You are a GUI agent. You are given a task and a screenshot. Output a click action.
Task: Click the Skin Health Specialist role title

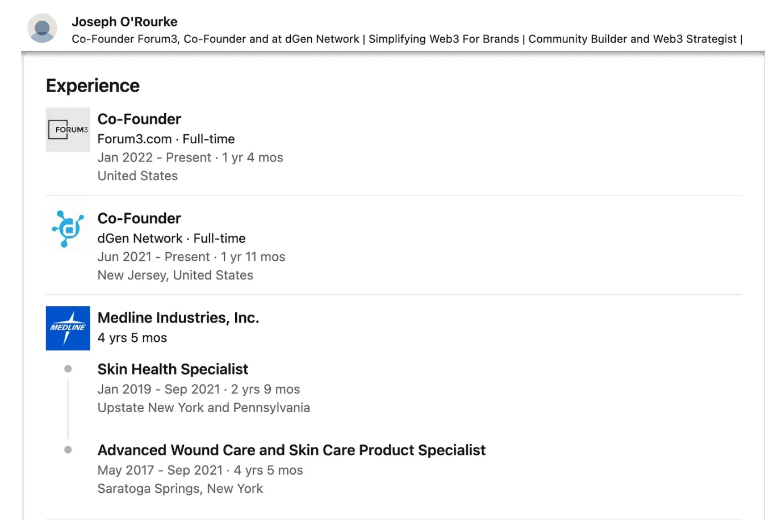tap(173, 369)
